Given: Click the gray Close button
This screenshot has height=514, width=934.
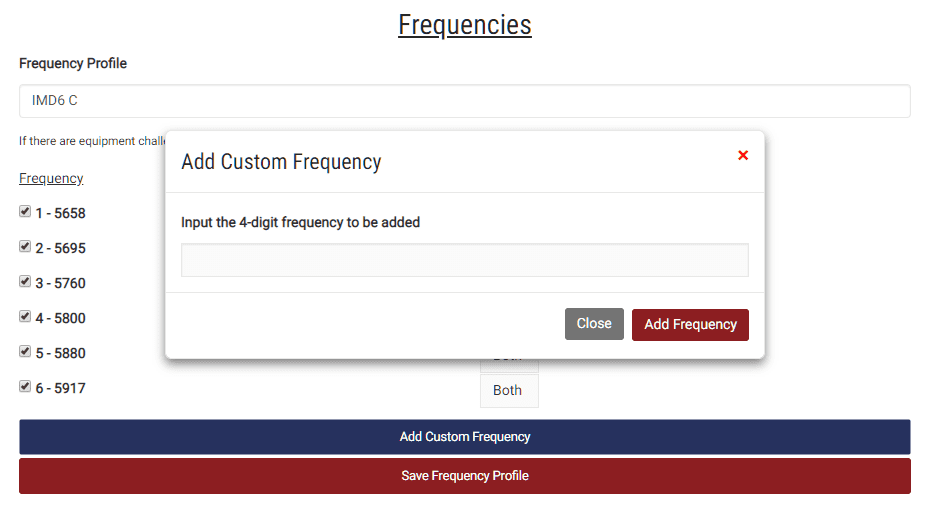Looking at the screenshot, I should pos(594,324).
